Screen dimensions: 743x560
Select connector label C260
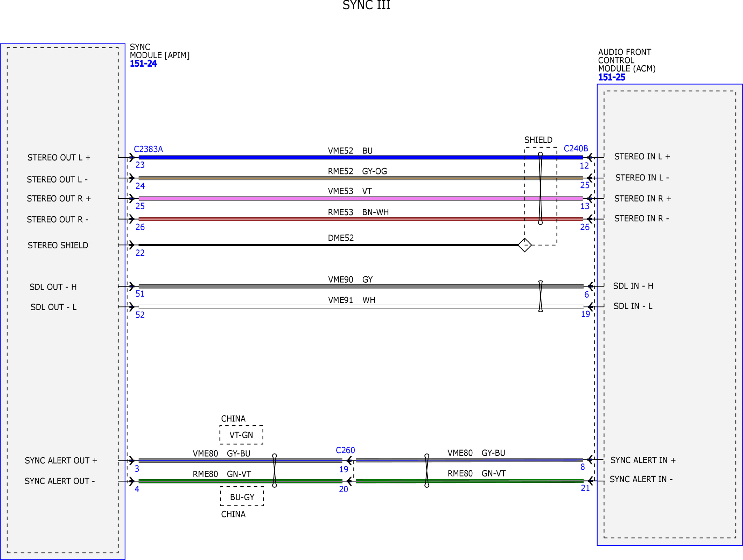pos(345,450)
